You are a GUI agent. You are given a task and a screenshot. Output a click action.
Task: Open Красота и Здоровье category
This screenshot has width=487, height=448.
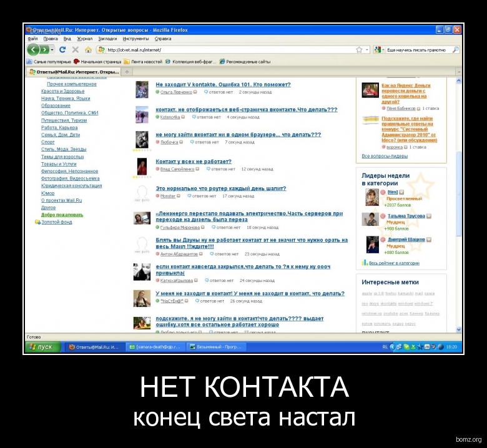[62, 91]
